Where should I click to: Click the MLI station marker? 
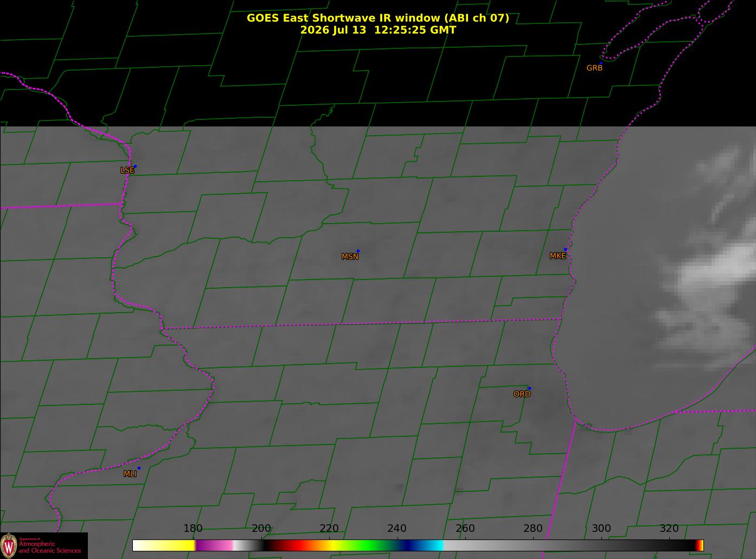139,468
